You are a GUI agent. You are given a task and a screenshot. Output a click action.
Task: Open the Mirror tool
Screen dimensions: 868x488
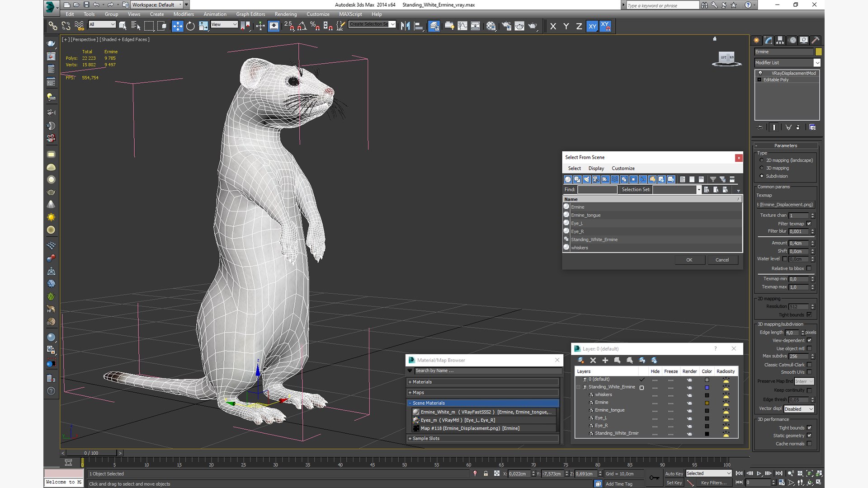coord(405,26)
